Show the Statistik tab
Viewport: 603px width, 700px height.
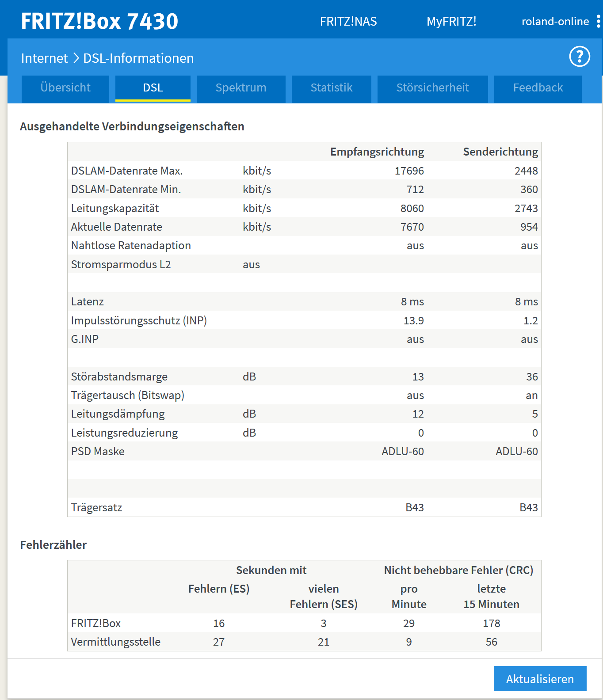[x=332, y=88]
